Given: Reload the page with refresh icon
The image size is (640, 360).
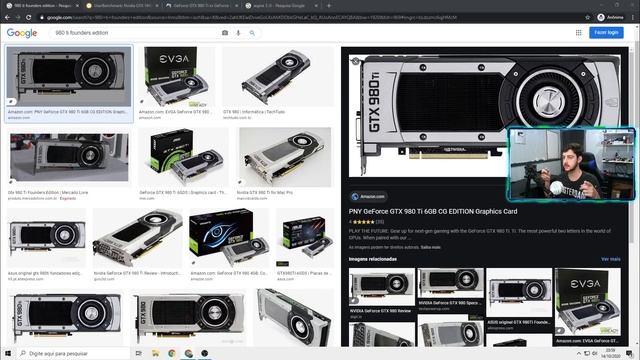Looking at the screenshot, I should pyautogui.click(x=29, y=18).
